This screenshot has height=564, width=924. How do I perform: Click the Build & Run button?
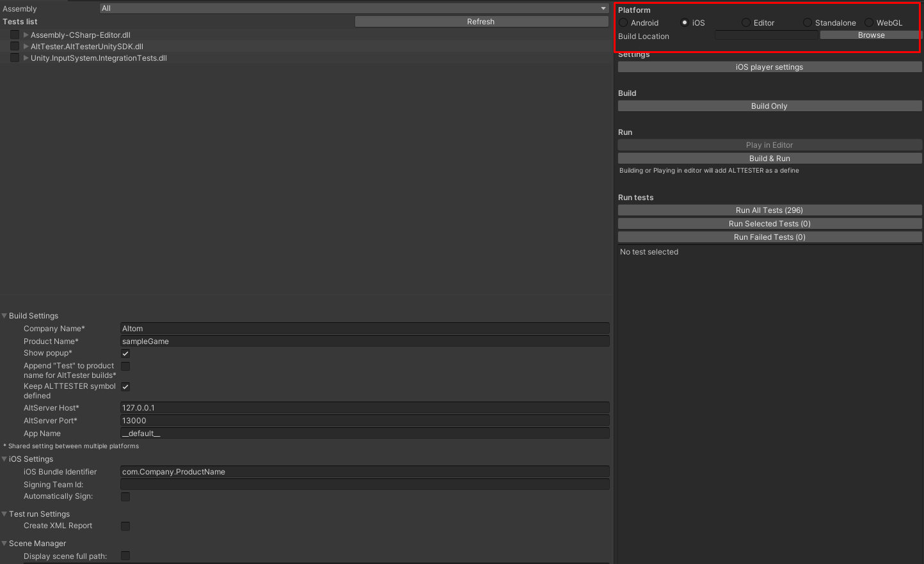pyautogui.click(x=769, y=159)
